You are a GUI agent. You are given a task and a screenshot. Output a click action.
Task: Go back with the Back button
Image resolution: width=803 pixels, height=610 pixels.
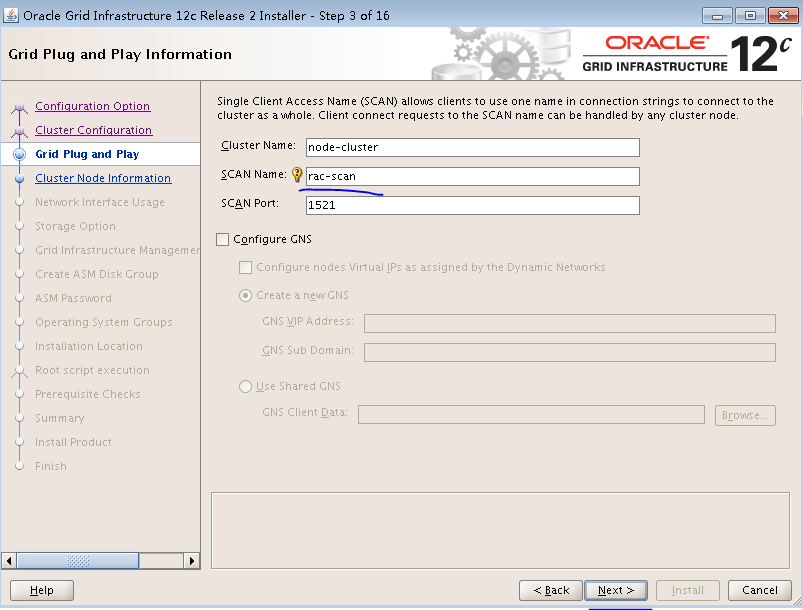pos(551,591)
